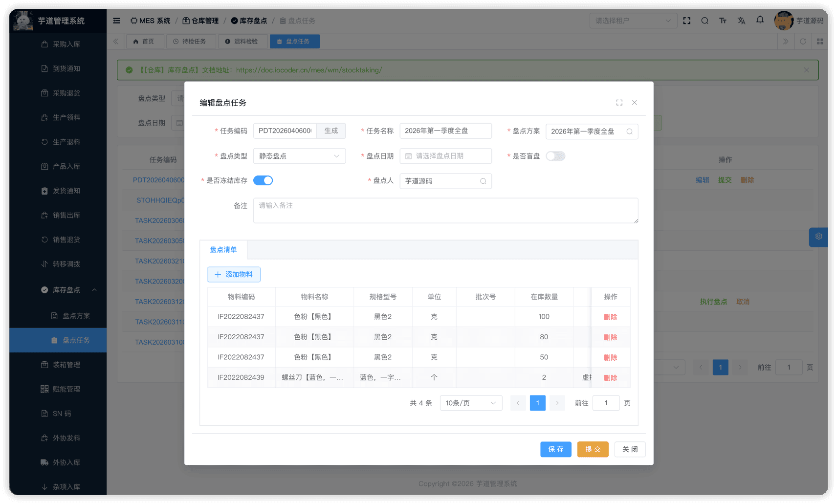837x504 pixels.
Task: Click 添加物料 to add a material
Action: [x=234, y=274]
